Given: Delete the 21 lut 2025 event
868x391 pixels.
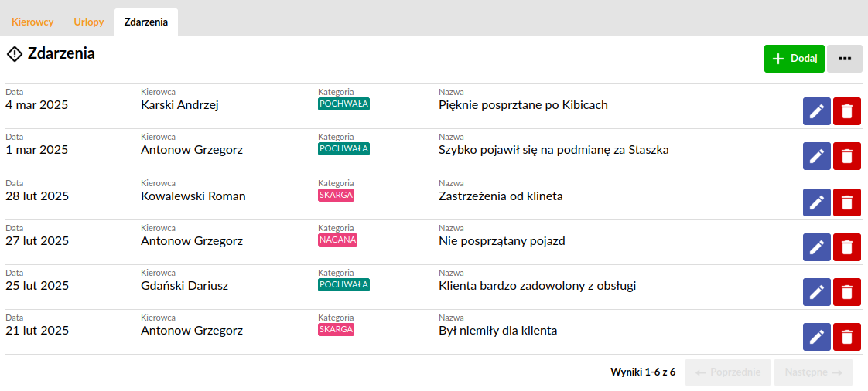Looking at the screenshot, I should 847,337.
